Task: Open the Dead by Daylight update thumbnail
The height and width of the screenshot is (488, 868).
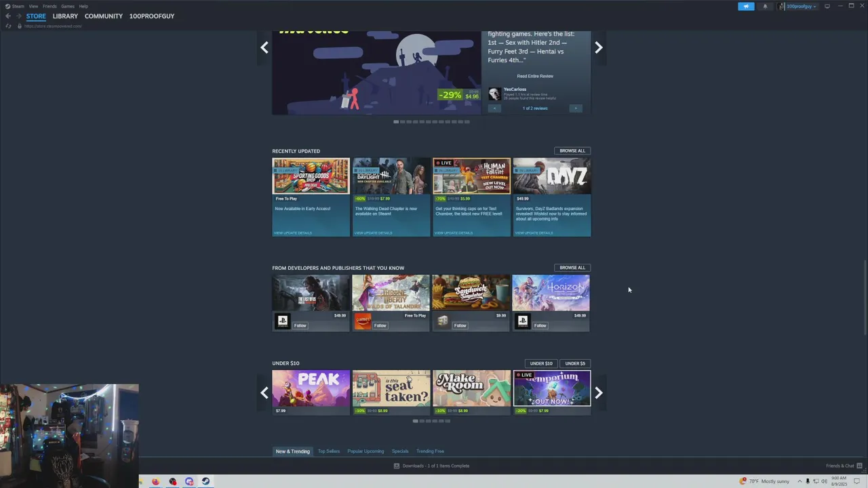Action: pyautogui.click(x=391, y=176)
